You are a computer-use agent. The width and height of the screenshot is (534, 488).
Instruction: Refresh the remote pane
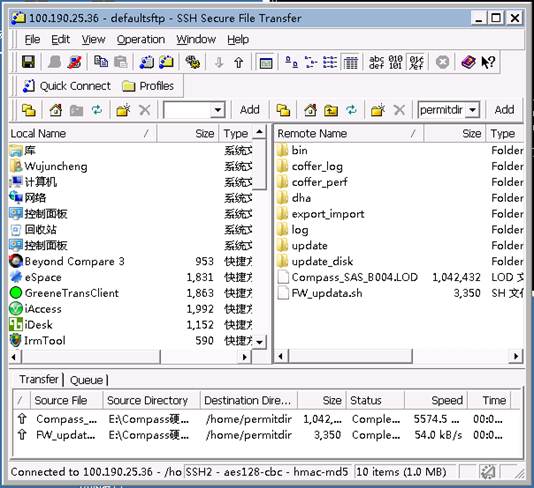pyautogui.click(x=351, y=110)
